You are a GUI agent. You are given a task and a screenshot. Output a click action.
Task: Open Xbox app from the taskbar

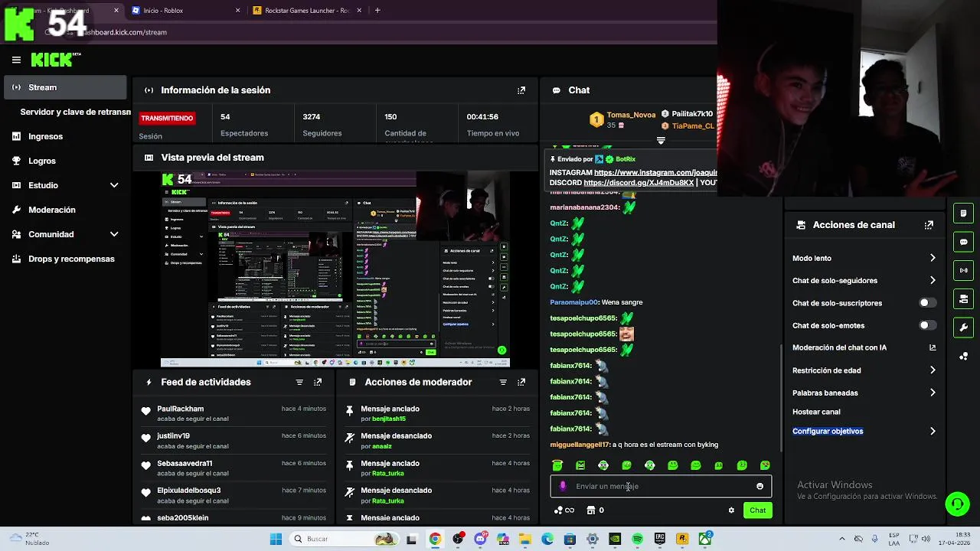pos(705,539)
